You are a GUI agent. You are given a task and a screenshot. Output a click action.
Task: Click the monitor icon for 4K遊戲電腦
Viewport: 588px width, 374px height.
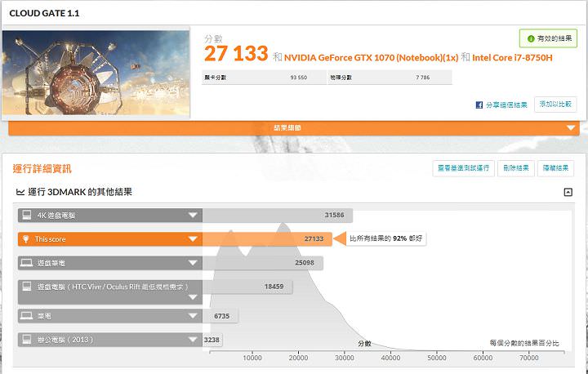tap(26, 215)
